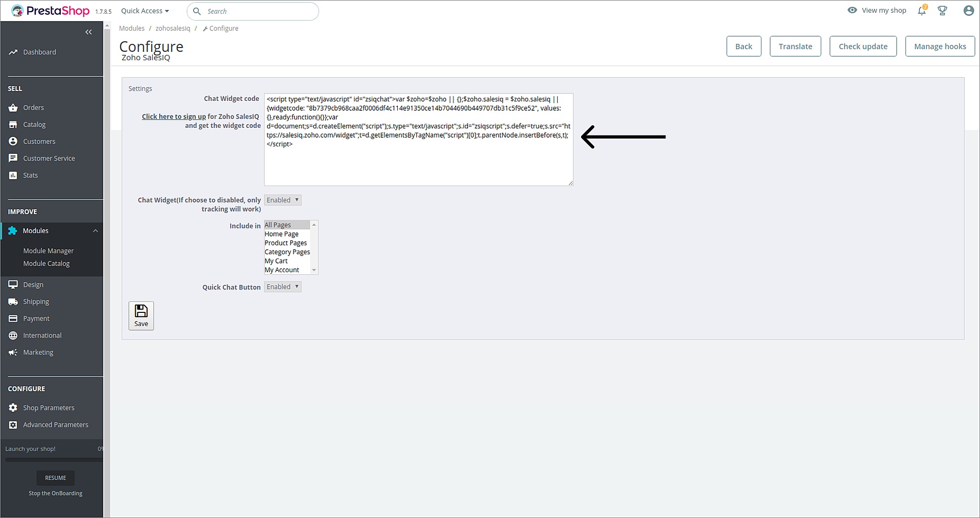Viewport: 980px width, 518px height.
Task: Click the Catalog store icon
Action: pyautogui.click(x=13, y=124)
